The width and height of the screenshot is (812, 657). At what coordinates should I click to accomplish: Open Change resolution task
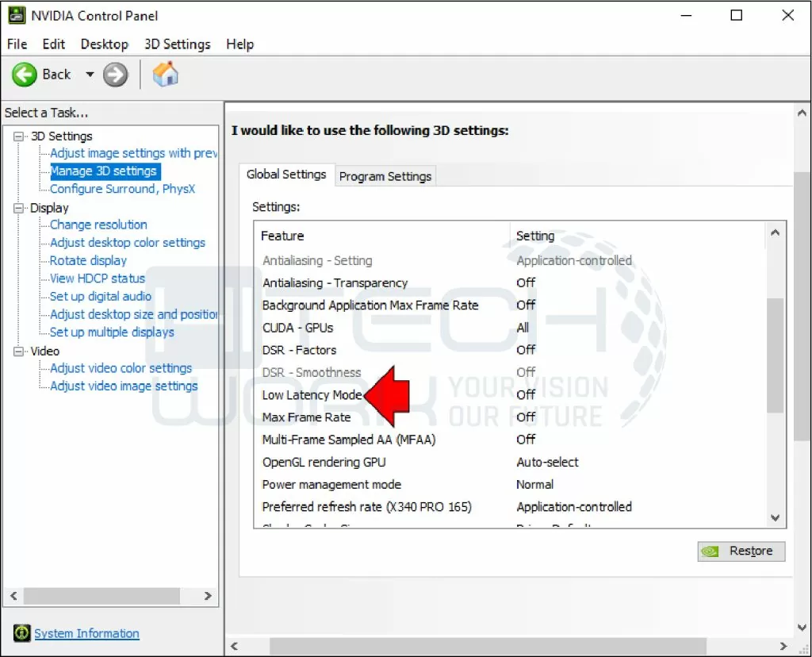click(x=98, y=225)
